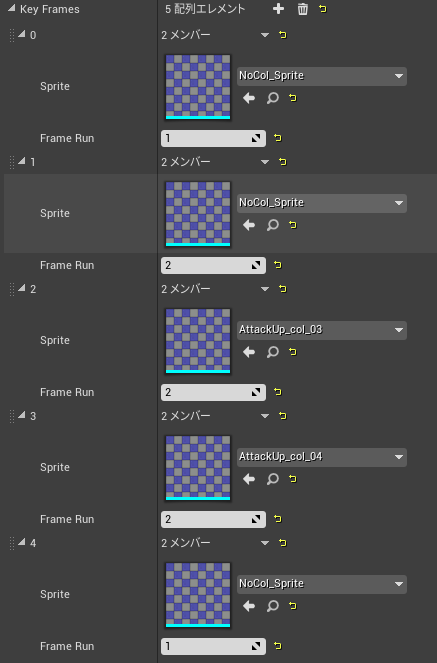The height and width of the screenshot is (663, 437).
Task: Collapse key frame element 2
Action: (x=22, y=288)
